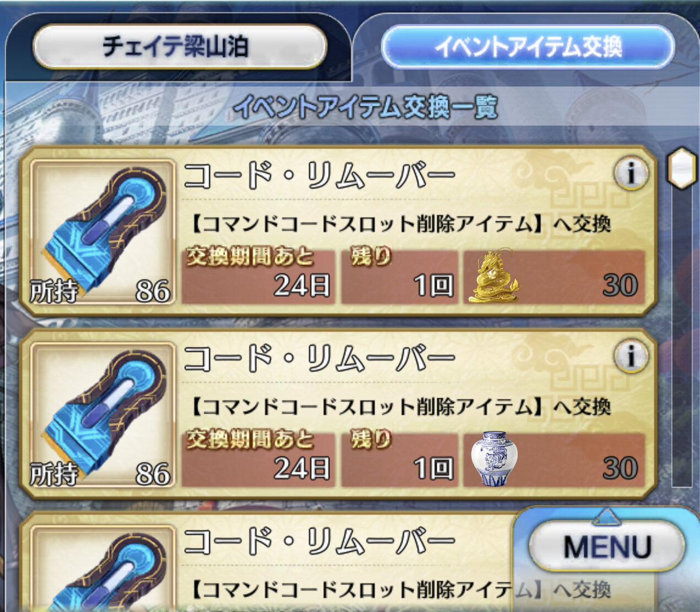Open info icon on first Code Remover entry
700x612 pixels.
631,174
